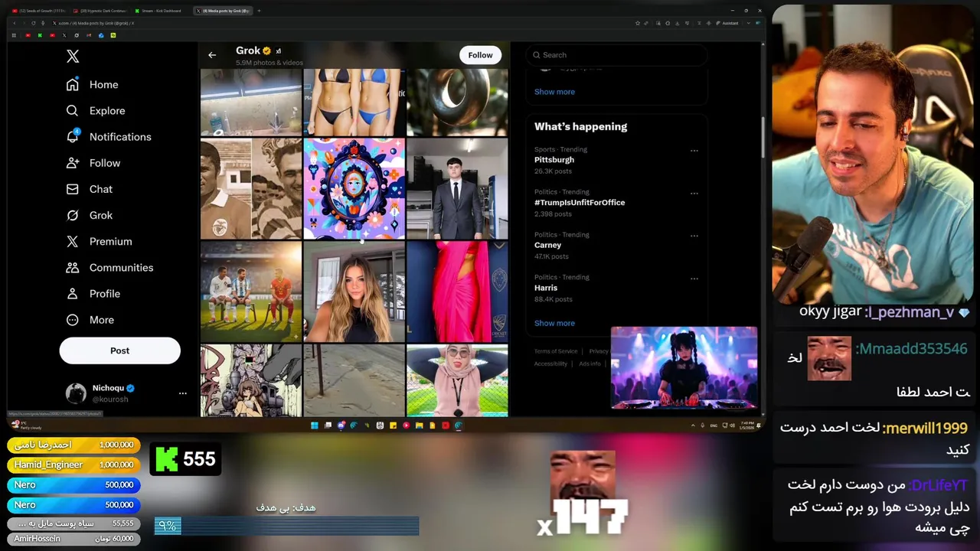Open the metallic ring image thumbnail
Viewport: 980px width, 551px height.
coord(457,102)
